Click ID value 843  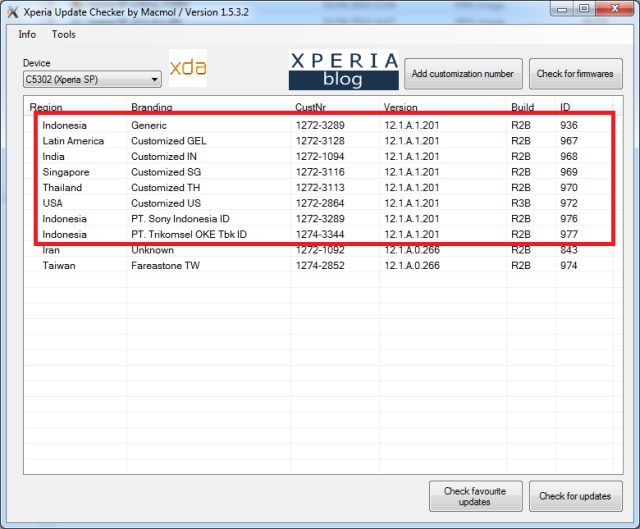click(x=569, y=250)
